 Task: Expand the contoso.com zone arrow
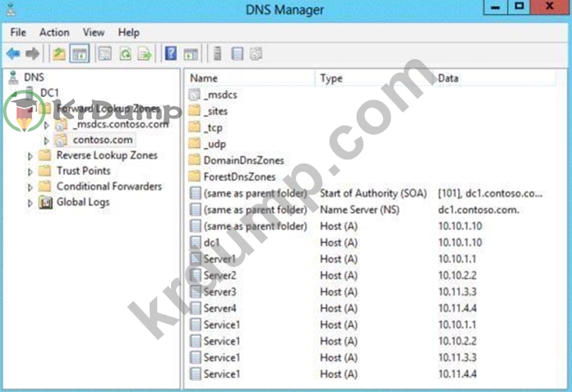click(x=46, y=141)
